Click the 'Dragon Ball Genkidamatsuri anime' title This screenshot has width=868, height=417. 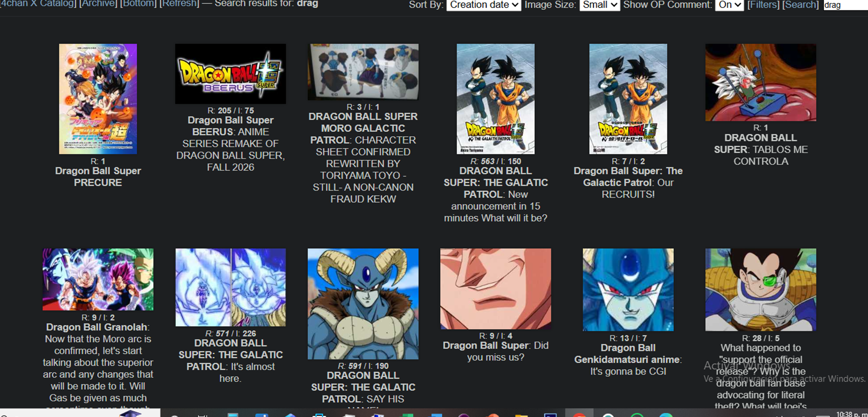627,354
